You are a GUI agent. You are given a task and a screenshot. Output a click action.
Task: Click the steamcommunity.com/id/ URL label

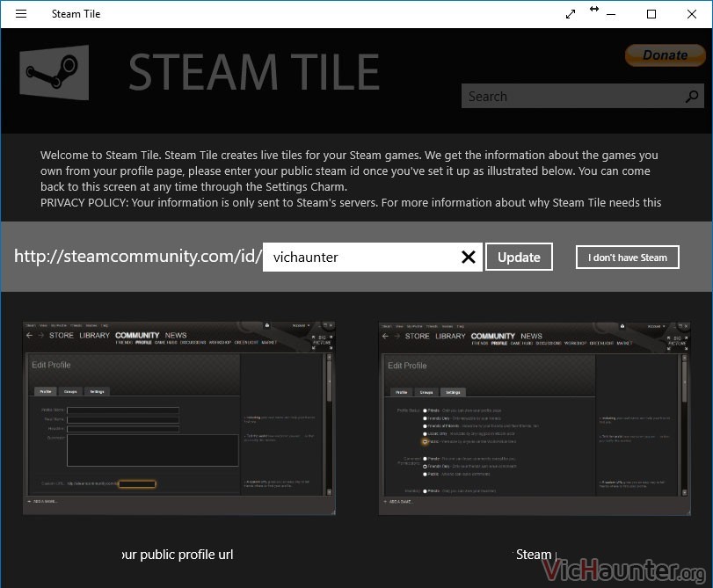point(138,257)
